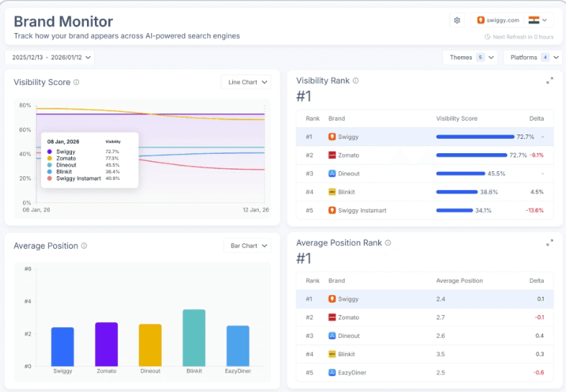
Task: Open the Themes filter dropdown
Action: click(470, 58)
